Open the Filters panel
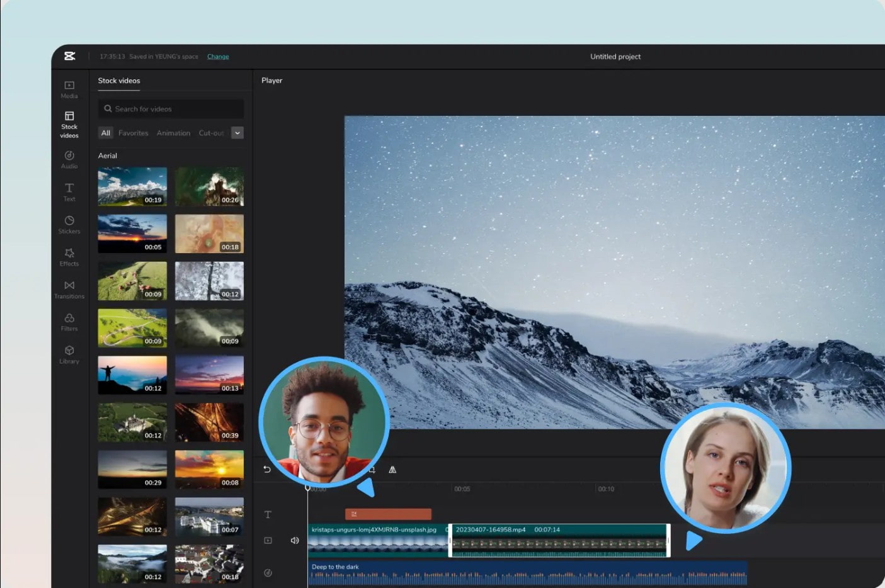This screenshot has width=885, height=588. click(69, 322)
